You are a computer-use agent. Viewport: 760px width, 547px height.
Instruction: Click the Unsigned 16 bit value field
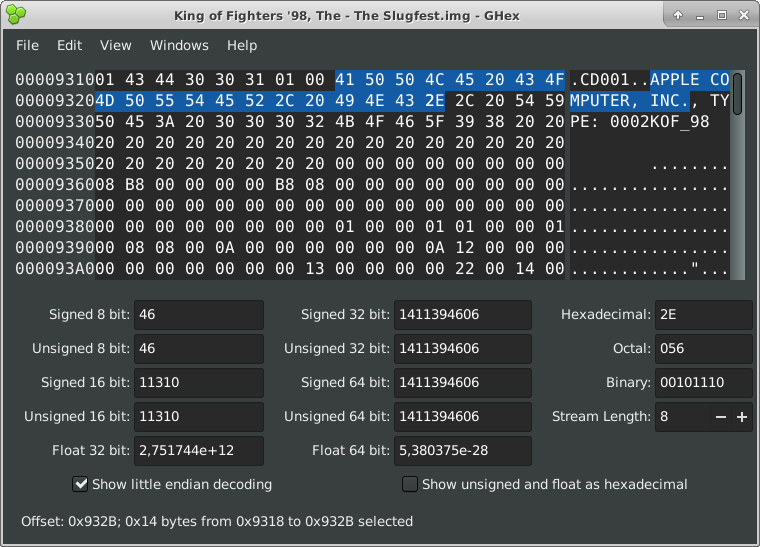(199, 417)
